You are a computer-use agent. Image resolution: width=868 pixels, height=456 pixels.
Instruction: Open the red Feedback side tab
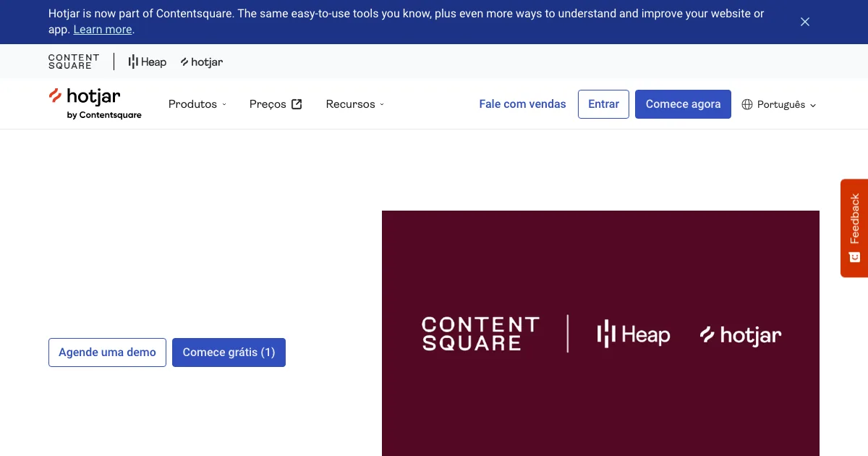(854, 219)
